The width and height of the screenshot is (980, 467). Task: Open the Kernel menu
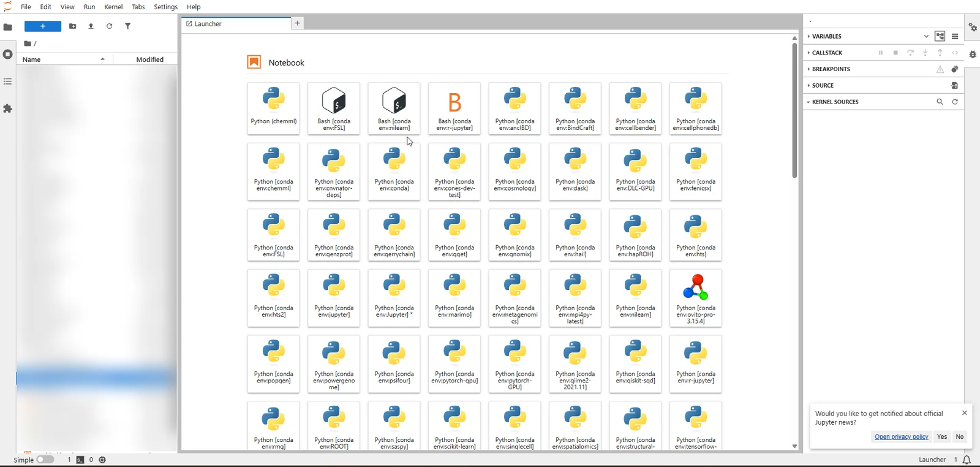coord(113,7)
